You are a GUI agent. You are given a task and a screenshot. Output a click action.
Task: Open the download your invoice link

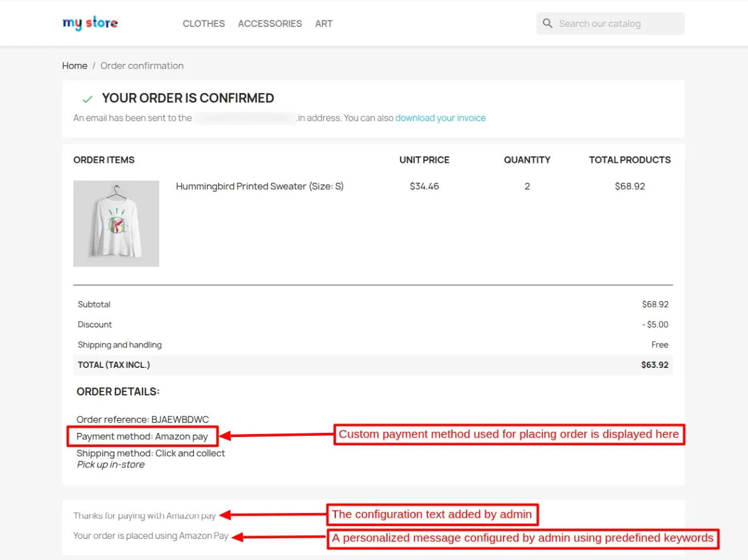click(440, 118)
